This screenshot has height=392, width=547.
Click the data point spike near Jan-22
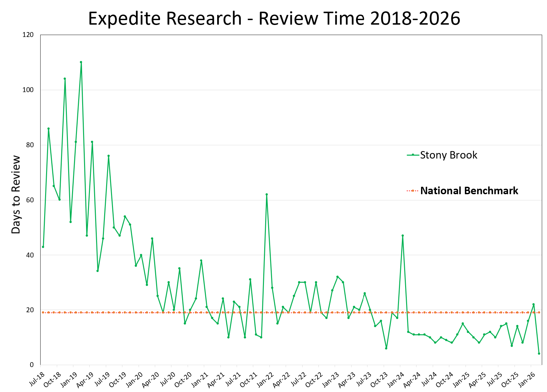click(266, 195)
